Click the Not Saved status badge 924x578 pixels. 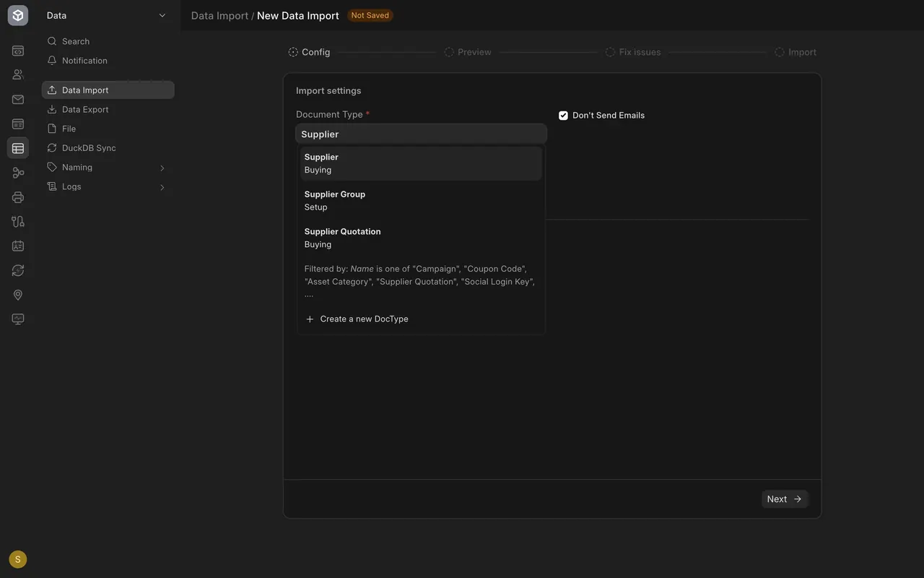pyautogui.click(x=370, y=15)
